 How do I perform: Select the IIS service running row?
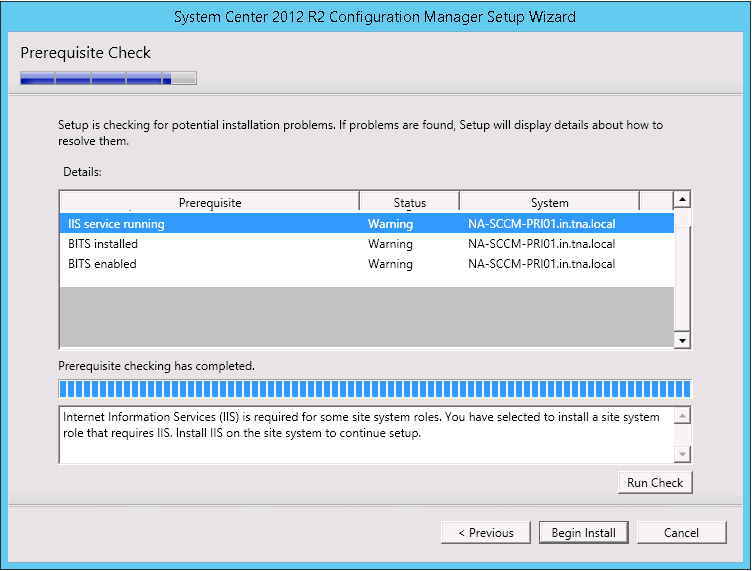[367, 223]
